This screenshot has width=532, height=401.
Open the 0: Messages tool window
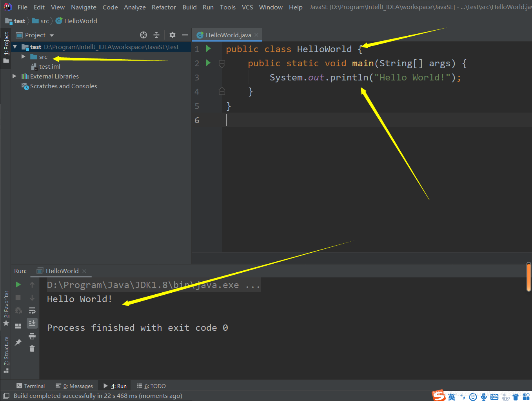click(x=74, y=386)
